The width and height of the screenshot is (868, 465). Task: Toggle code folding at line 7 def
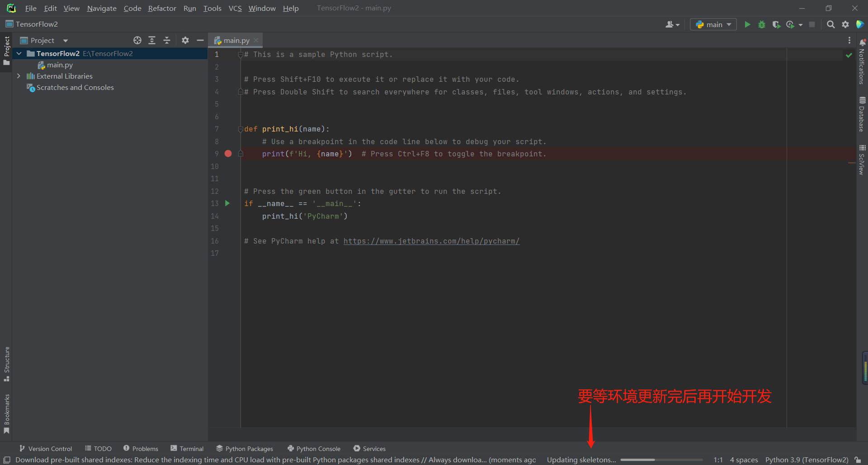241,129
